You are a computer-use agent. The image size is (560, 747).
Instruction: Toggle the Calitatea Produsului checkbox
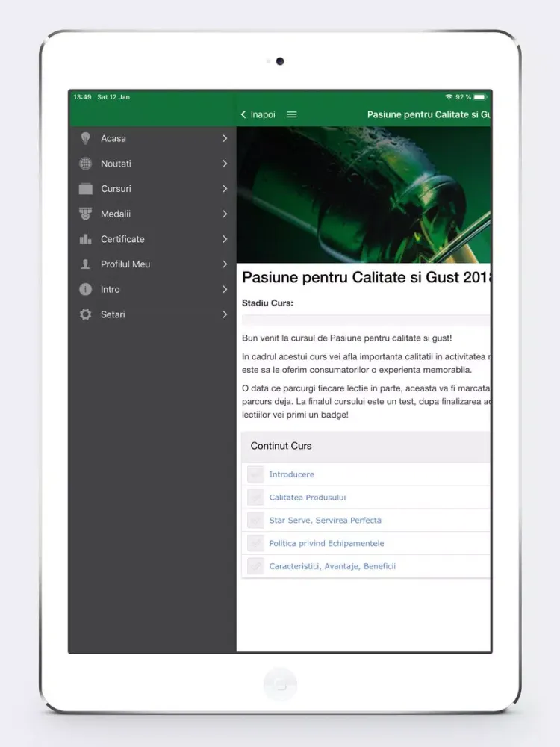[x=255, y=497]
